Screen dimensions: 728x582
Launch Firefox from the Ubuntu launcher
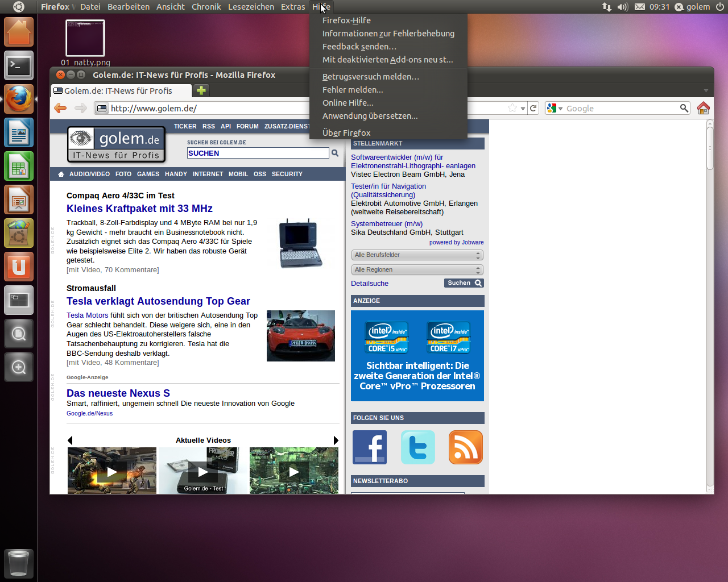coord(18,98)
